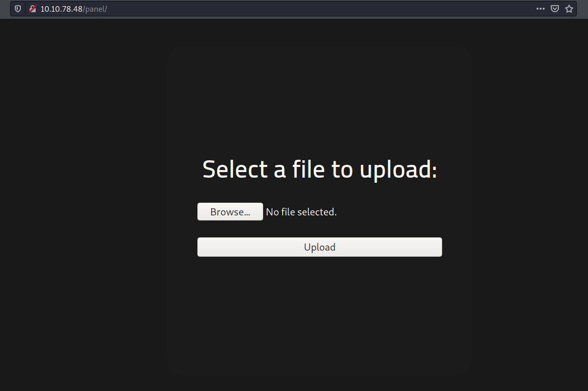Click blank card area below the Upload button
This screenshot has height=391, width=588.
pyautogui.click(x=320, y=316)
